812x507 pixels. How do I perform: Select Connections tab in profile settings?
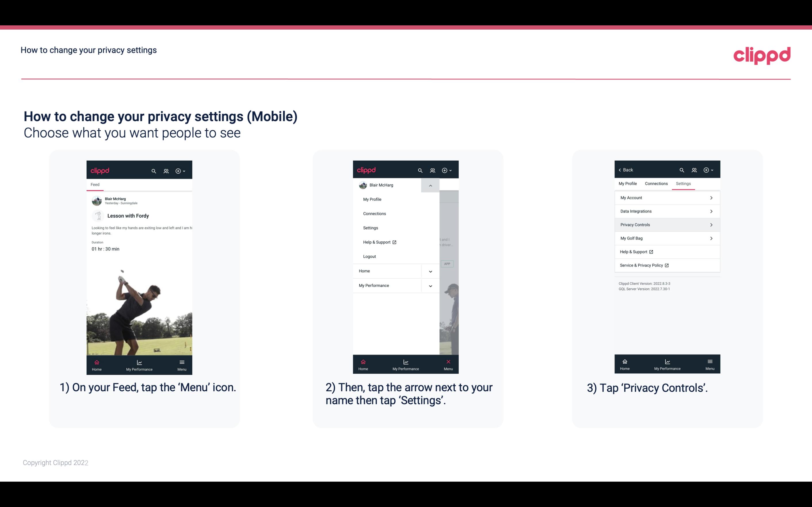[x=655, y=183]
